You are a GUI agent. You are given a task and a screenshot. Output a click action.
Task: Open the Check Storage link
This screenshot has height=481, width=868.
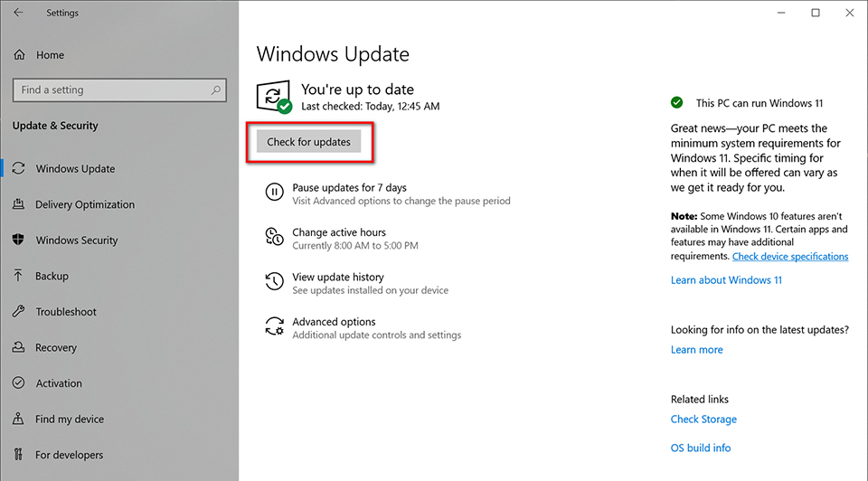point(703,419)
